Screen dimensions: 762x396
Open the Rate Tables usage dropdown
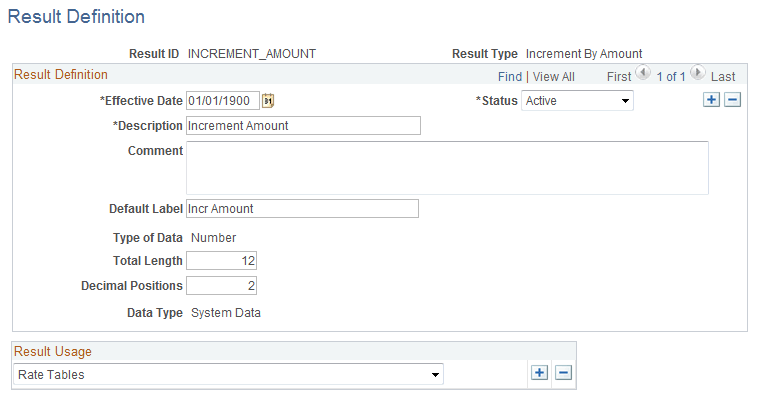[x=228, y=374]
